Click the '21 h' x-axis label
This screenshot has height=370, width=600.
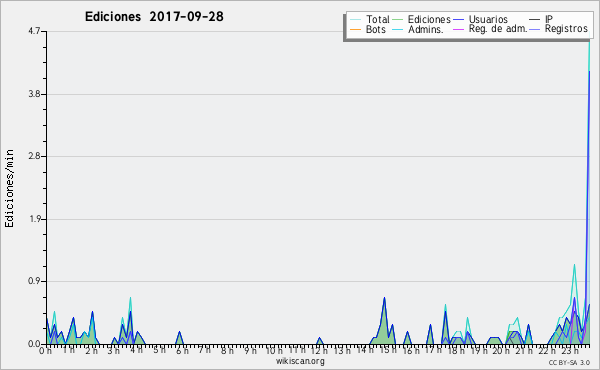click(x=524, y=350)
